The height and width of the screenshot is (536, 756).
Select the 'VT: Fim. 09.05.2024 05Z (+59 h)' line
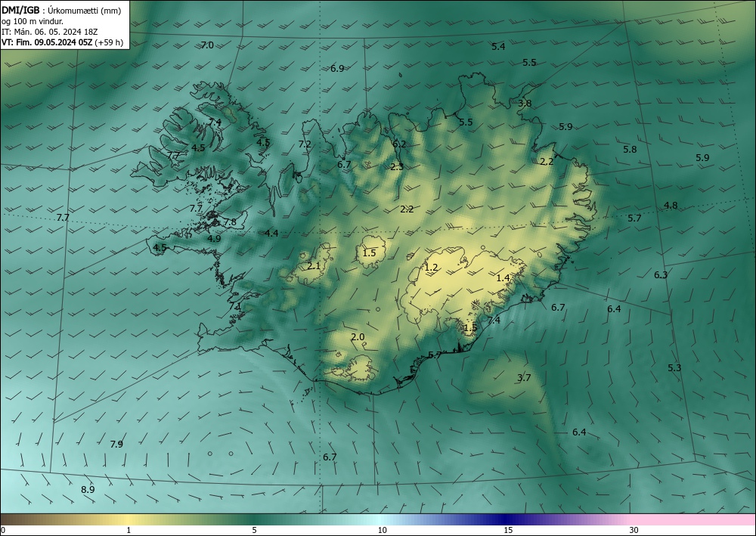62,42
